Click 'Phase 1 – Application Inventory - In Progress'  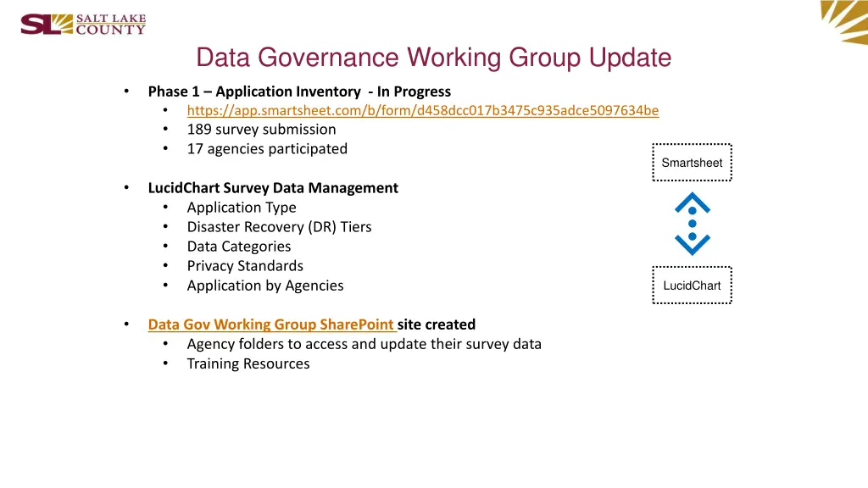(299, 91)
